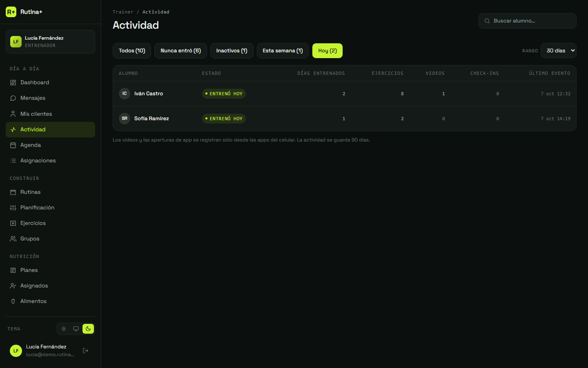Select dark theme moon icon
The image size is (588, 368).
(x=88, y=329)
